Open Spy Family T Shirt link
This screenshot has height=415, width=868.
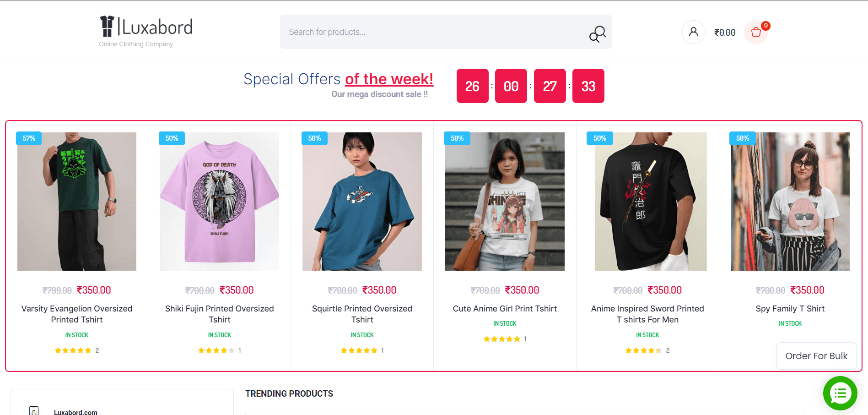pos(790,309)
